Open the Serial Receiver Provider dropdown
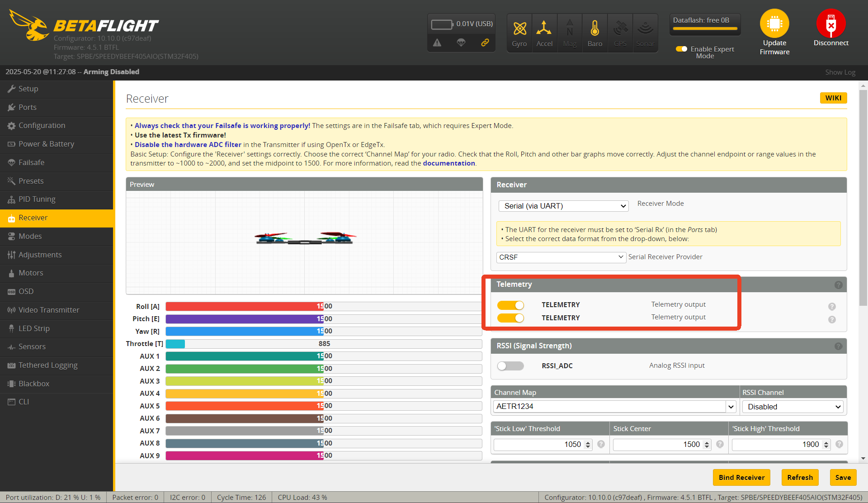The image size is (868, 503). point(561,257)
